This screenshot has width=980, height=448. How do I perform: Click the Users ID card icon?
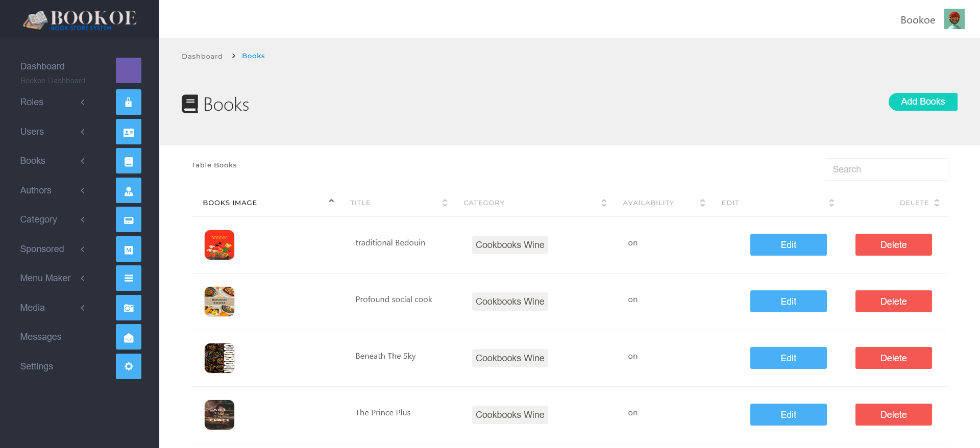tap(128, 132)
